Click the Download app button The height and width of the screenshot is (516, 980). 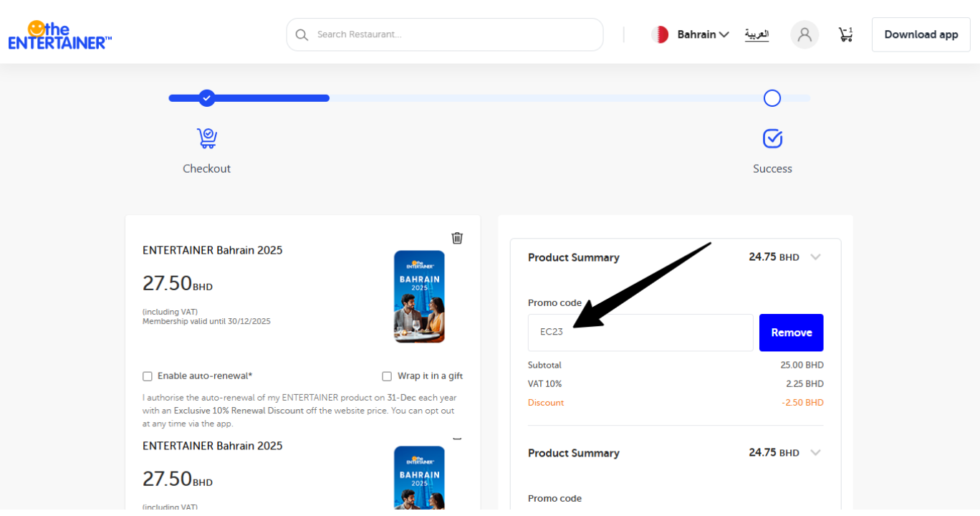pyautogui.click(x=921, y=34)
